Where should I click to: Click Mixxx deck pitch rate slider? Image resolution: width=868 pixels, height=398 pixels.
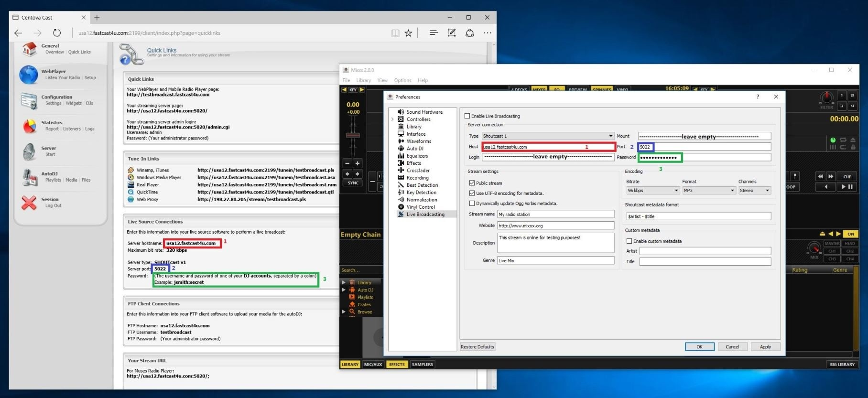353,136
